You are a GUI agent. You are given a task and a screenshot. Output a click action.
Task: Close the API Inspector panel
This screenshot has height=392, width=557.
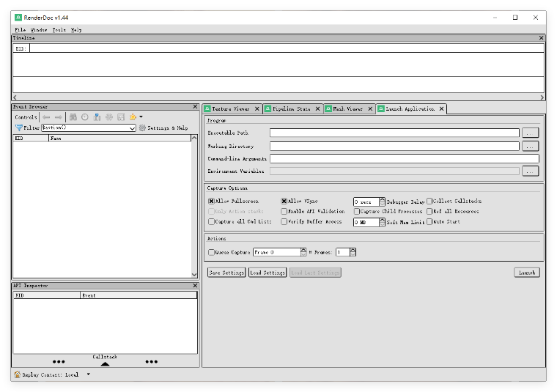click(195, 286)
